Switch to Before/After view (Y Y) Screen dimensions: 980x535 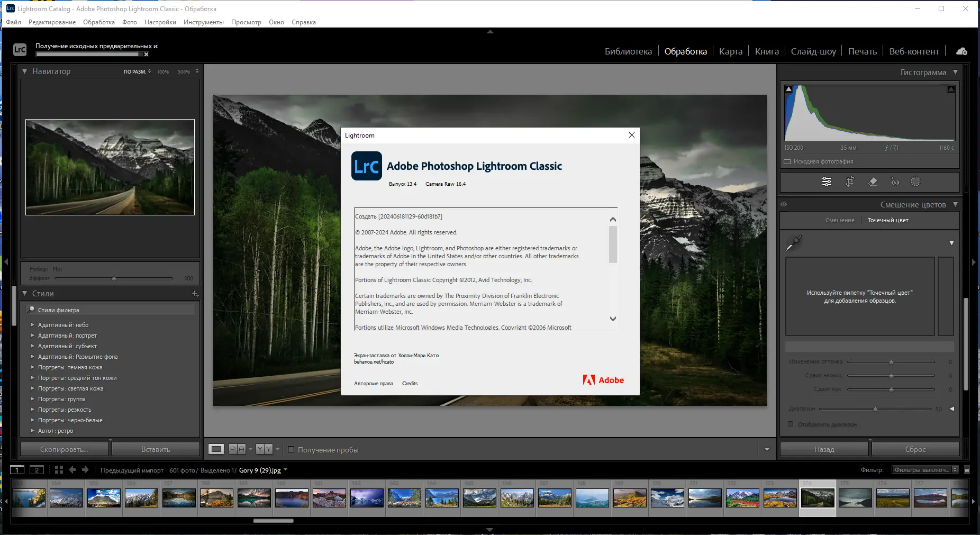264,449
